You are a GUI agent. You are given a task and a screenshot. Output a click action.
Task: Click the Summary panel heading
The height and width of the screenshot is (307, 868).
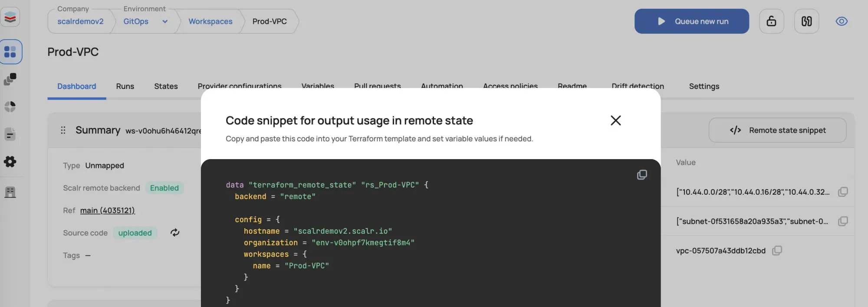point(98,130)
